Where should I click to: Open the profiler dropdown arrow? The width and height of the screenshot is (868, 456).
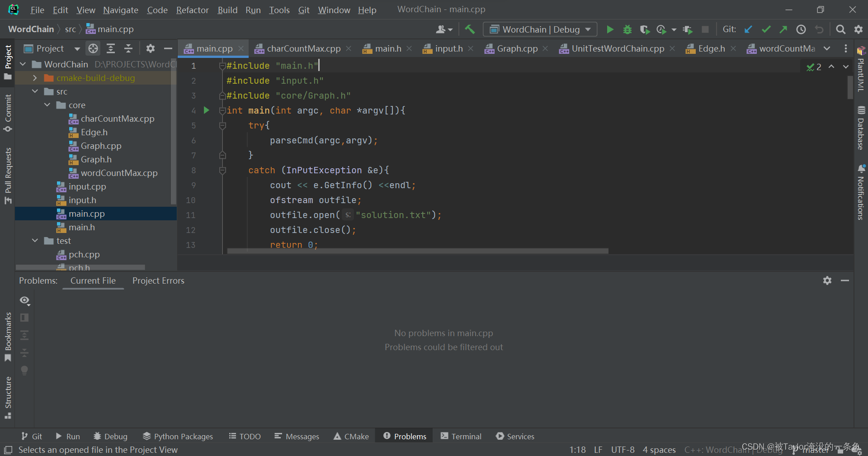click(674, 29)
